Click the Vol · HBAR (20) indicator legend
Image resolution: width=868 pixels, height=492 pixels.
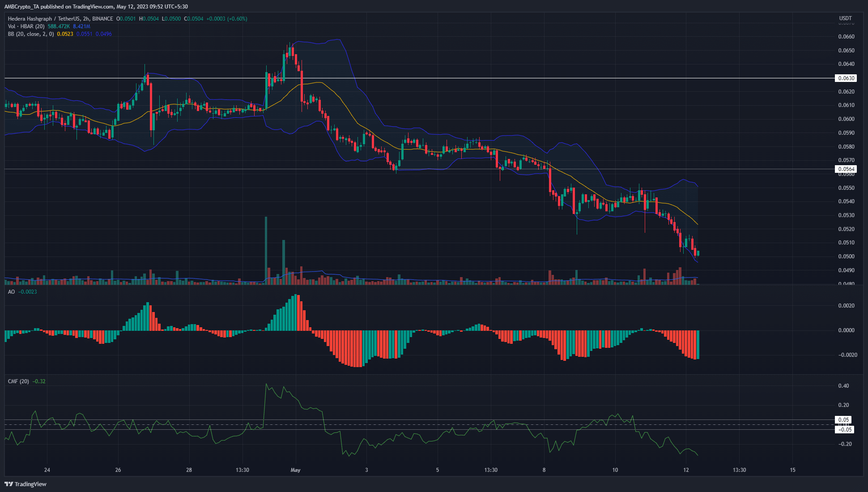[x=26, y=26]
